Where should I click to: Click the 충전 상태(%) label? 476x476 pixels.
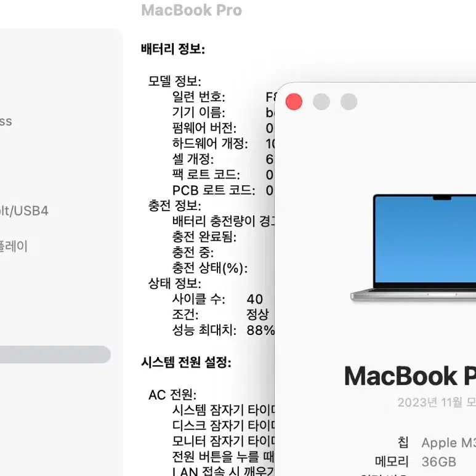tap(210, 268)
